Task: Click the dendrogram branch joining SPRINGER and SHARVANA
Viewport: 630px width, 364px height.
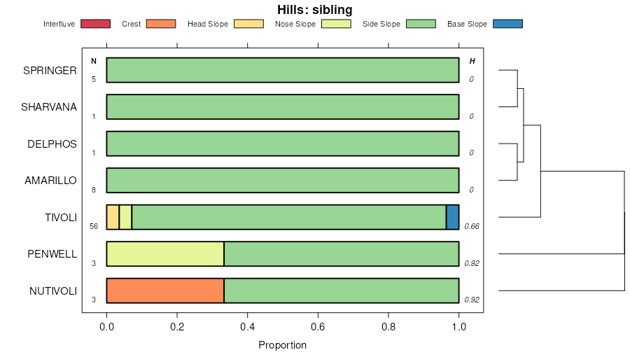Action: tap(517, 88)
